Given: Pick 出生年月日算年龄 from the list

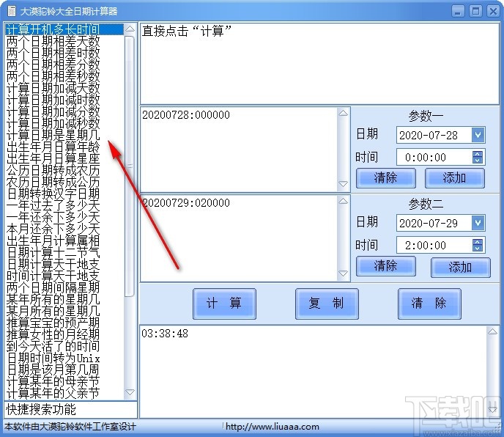Looking at the screenshot, I should [x=64, y=147].
